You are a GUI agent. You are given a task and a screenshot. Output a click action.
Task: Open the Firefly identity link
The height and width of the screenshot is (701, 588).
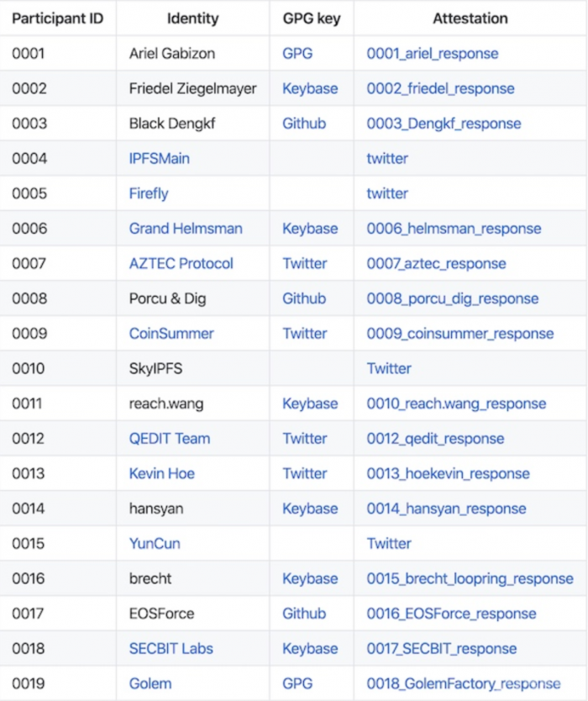[149, 193]
